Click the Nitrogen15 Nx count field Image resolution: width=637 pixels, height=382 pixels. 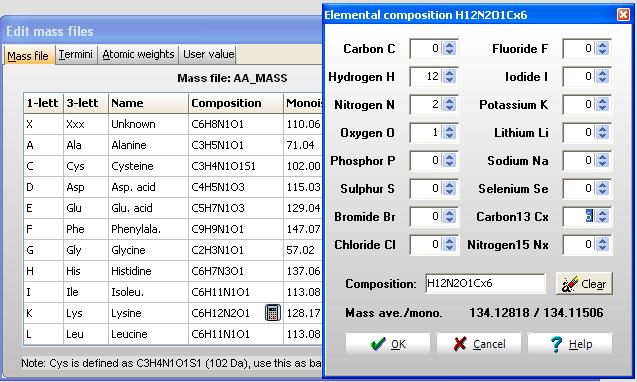[579, 245]
